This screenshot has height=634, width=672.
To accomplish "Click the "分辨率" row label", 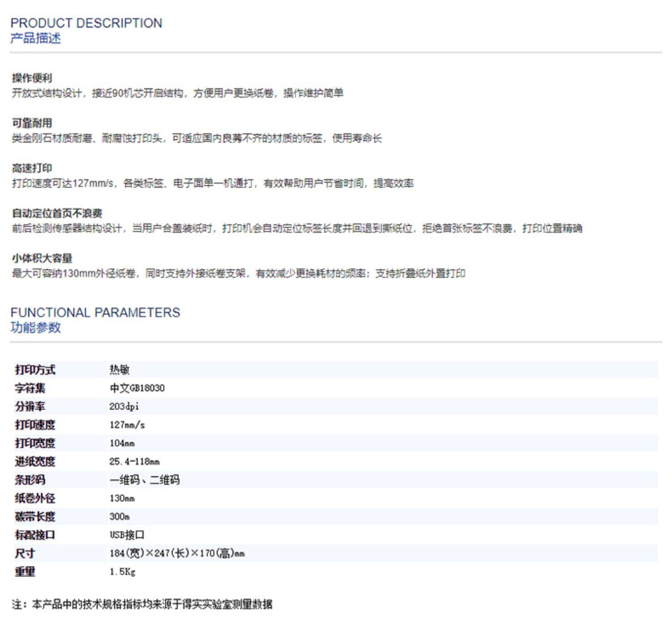I will coord(30,406).
